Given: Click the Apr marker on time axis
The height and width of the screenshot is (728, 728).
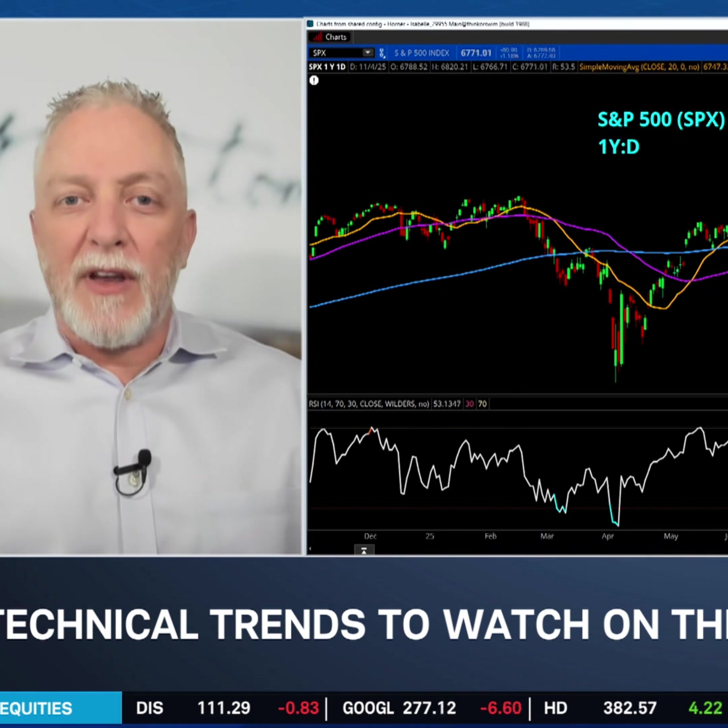Looking at the screenshot, I should point(608,536).
